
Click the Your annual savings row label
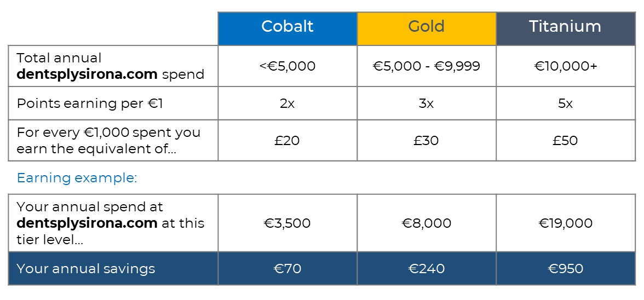pos(86,269)
